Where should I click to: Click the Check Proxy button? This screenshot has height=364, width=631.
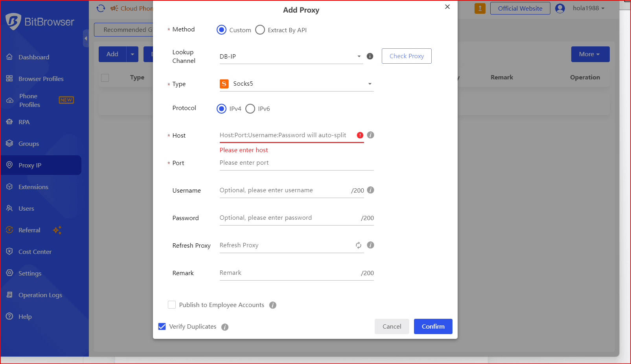[406, 56]
